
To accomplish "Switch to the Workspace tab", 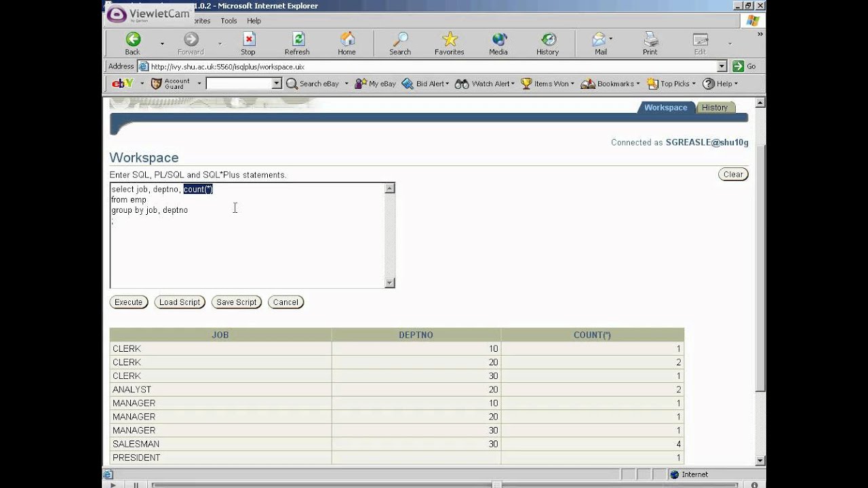I will click(665, 108).
